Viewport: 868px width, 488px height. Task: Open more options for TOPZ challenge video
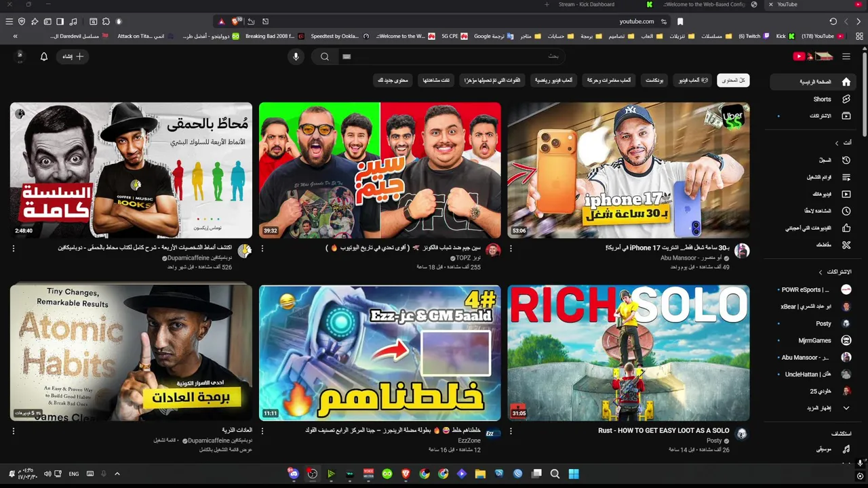pyautogui.click(x=262, y=249)
